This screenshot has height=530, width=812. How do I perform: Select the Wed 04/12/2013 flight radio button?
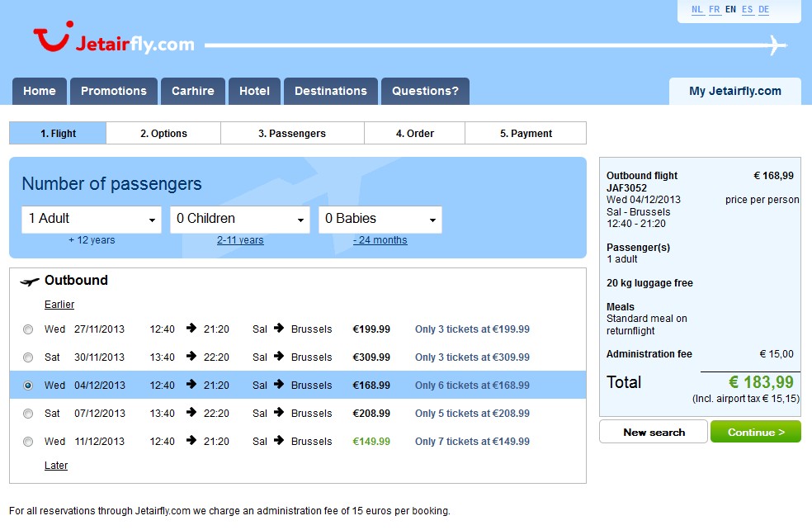[x=28, y=386]
